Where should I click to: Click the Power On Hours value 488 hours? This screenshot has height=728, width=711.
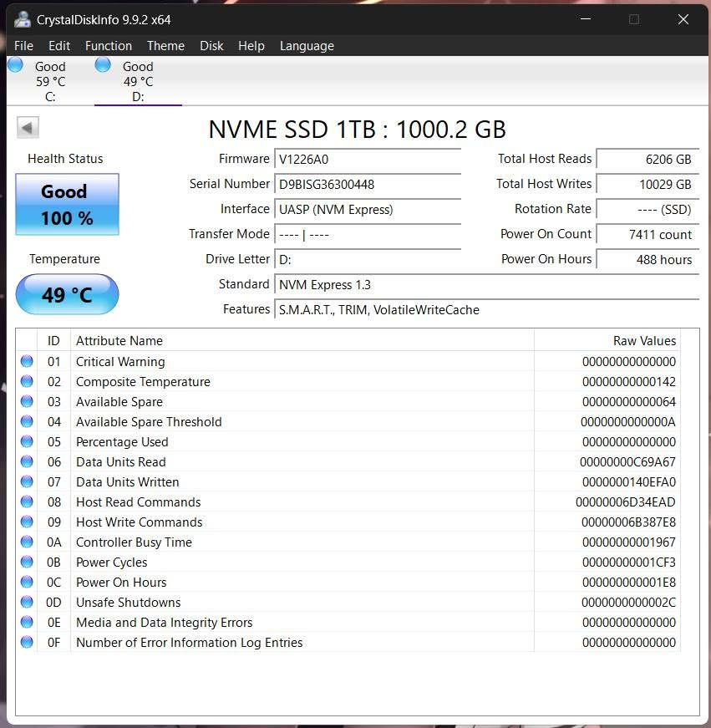coord(648,260)
